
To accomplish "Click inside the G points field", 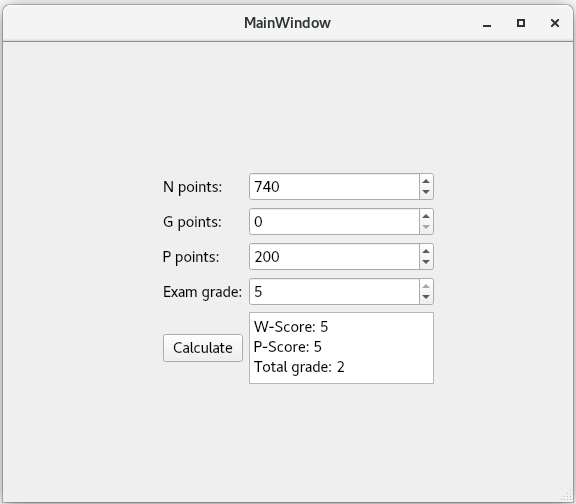I will 334,222.
